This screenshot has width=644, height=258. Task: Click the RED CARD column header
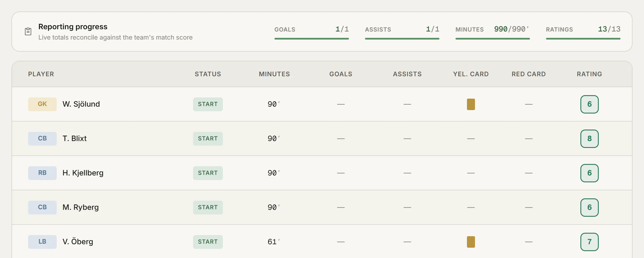[529, 74]
